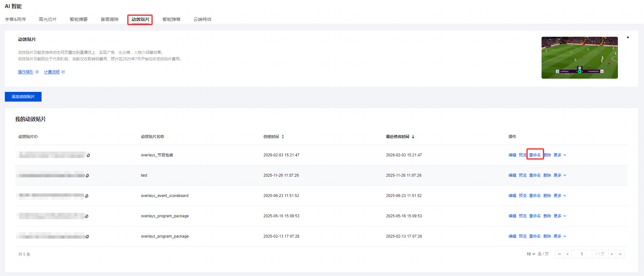Copy the ID of the overlays_event_scoreboard row

pos(87,196)
